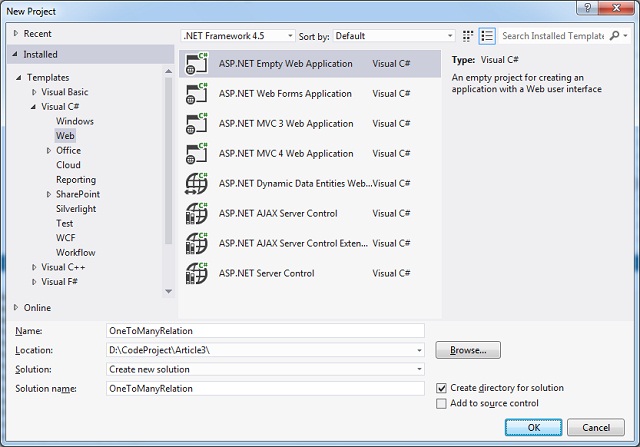Select the Windows template category
This screenshot has height=447, width=640.
[75, 121]
